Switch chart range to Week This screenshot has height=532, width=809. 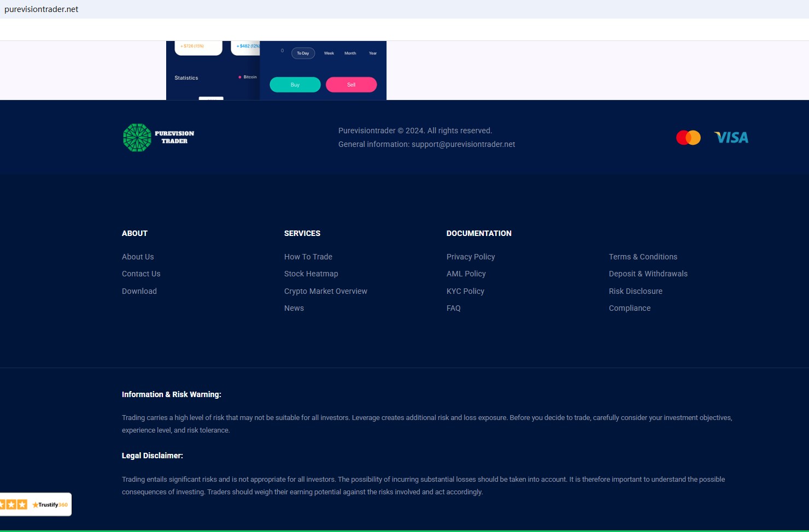coord(329,54)
